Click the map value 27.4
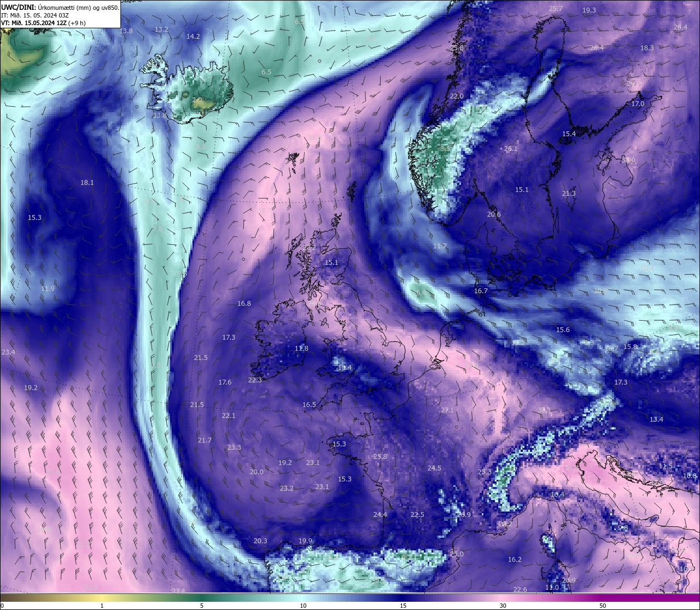Image resolution: width=700 pixels, height=610 pixels. pyautogui.click(x=178, y=591)
